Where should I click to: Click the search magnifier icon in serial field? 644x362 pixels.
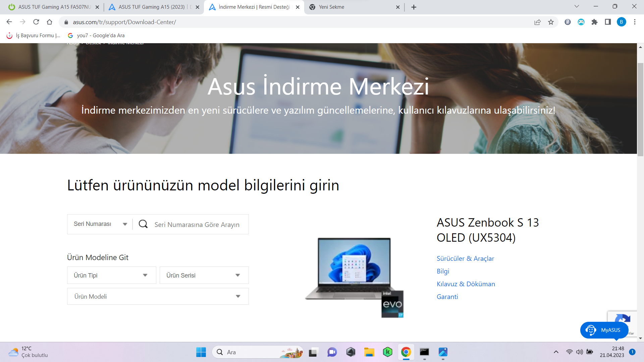pos(143,224)
